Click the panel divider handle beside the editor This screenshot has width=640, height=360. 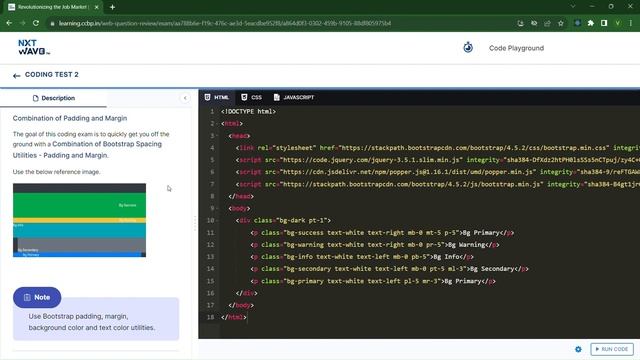pyautogui.click(x=195, y=223)
